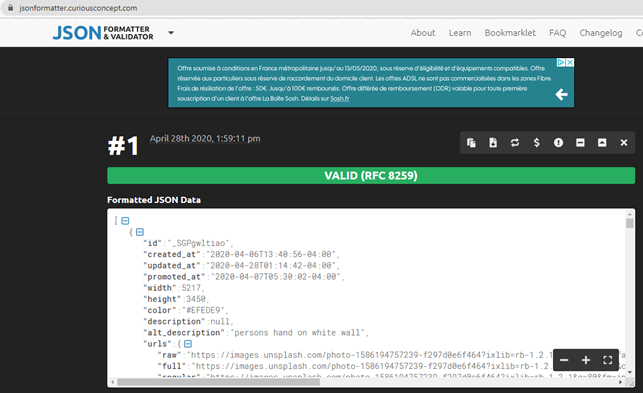Viewport: 643px width, 393px height.
Task: Click the timestamp April 28th 2020
Action: (205, 139)
